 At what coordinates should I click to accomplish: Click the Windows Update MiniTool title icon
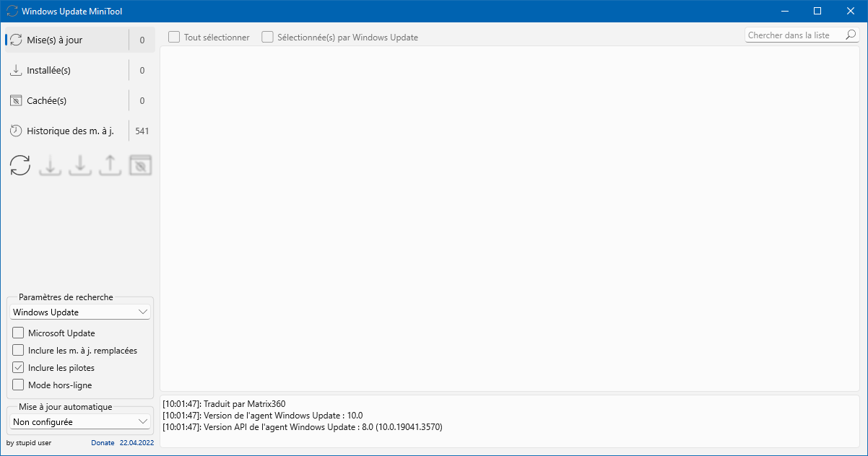(12, 11)
